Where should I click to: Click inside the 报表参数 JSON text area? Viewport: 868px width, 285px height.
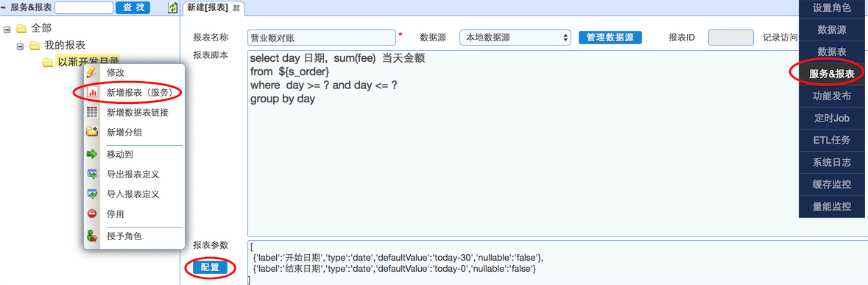click(x=557, y=263)
